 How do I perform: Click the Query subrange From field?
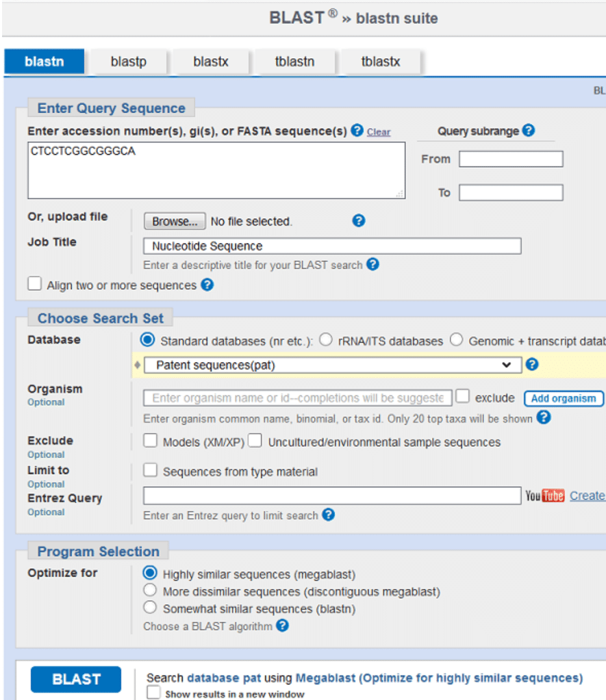tap(511, 159)
